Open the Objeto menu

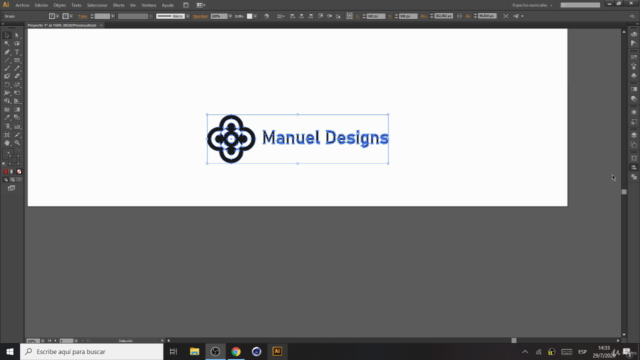tap(60, 5)
